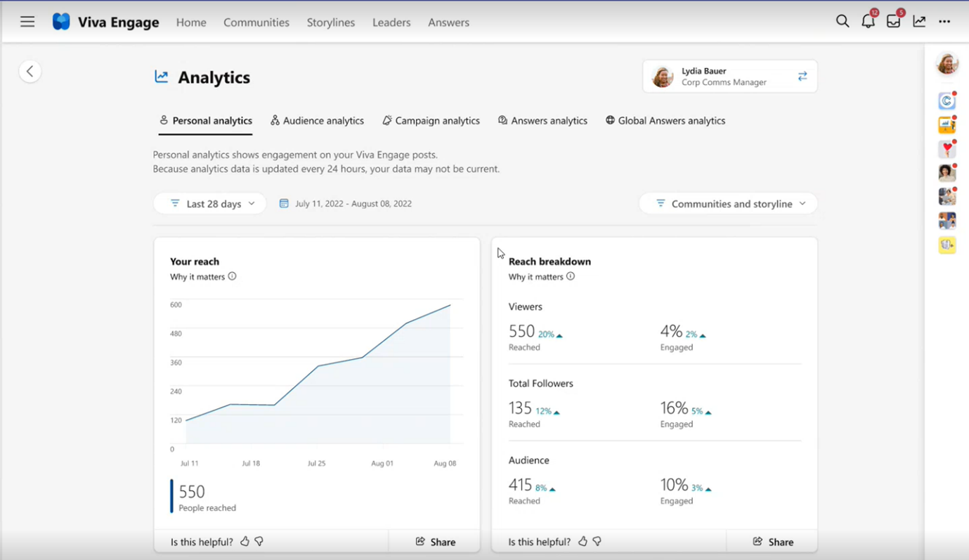Screen dimensions: 969x560
Task: Click the Audience 415 Reached figure
Action: tap(521, 485)
